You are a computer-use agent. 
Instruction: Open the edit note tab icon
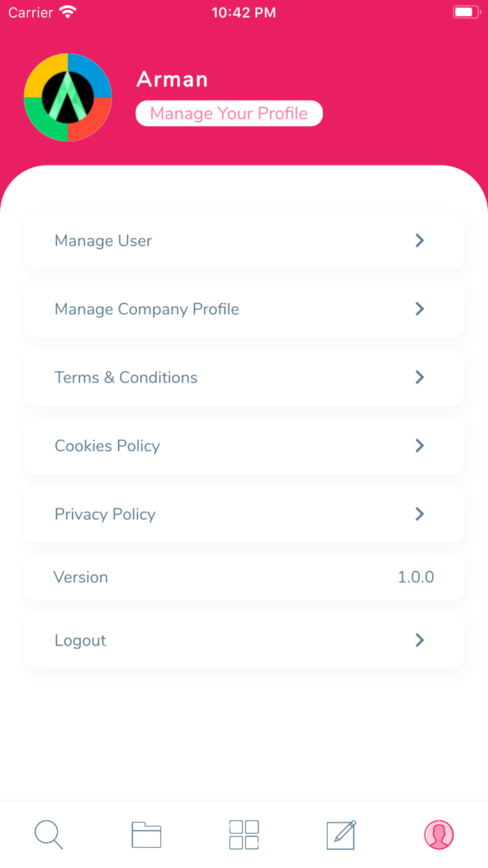pyautogui.click(x=342, y=835)
